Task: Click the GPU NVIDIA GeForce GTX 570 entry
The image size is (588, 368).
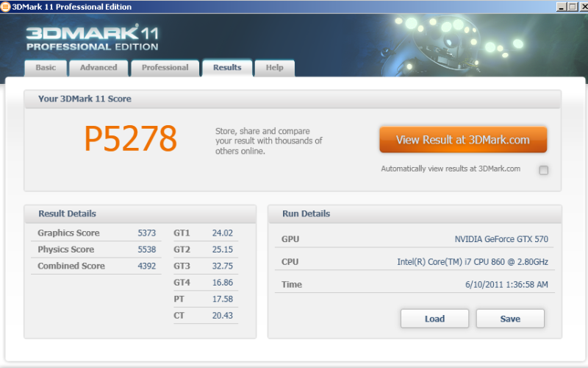Action: 415,239
